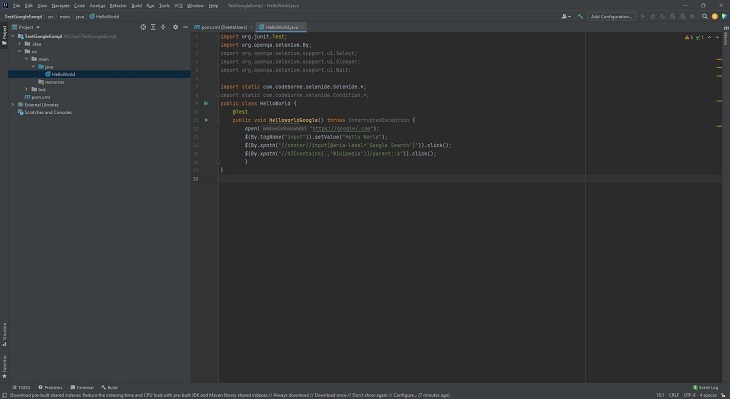The image size is (730, 399).
Task: Click the Expand All icon in Project panel
Action: (153, 27)
